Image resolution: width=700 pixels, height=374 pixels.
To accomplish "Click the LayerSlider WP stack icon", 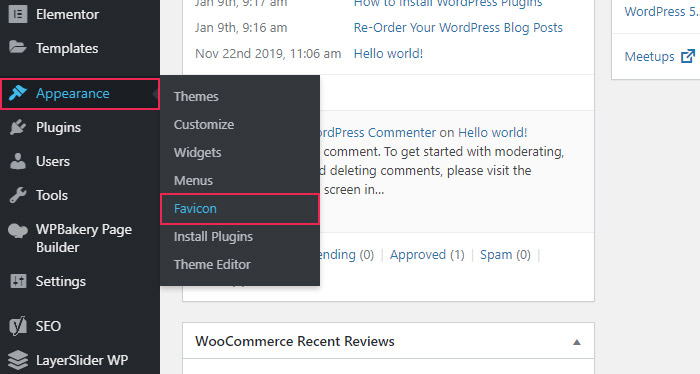I will tap(18, 360).
